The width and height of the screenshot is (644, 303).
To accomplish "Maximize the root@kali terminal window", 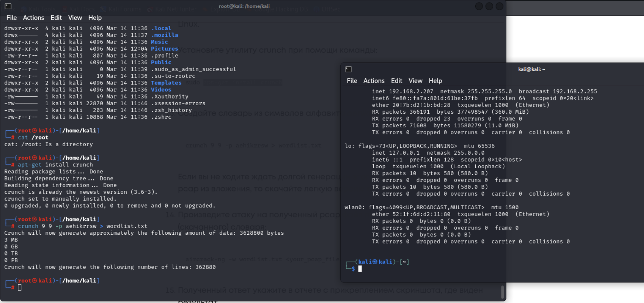I will [489, 6].
